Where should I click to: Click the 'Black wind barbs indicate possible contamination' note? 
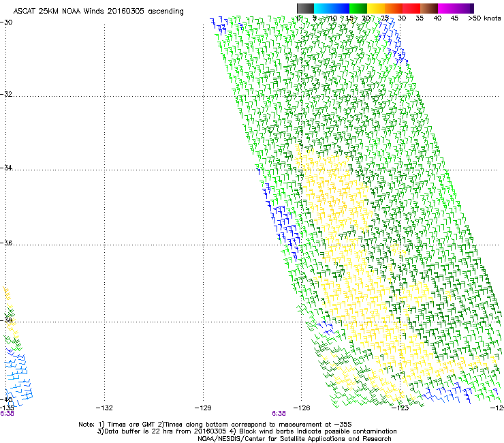[x=318, y=431]
